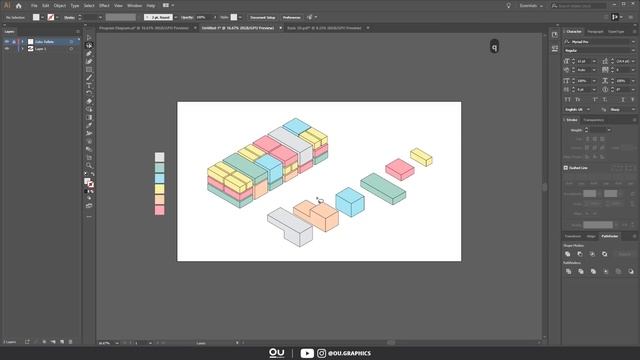Click target circle of Color Palette layer
Viewport: 640px width, 360px height.
(71, 42)
